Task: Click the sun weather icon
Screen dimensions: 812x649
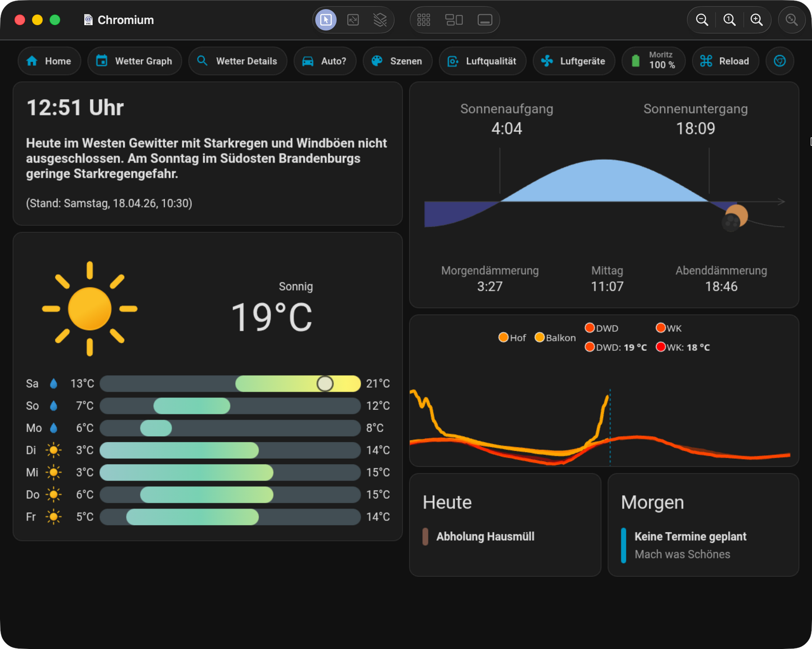Action: 89,309
